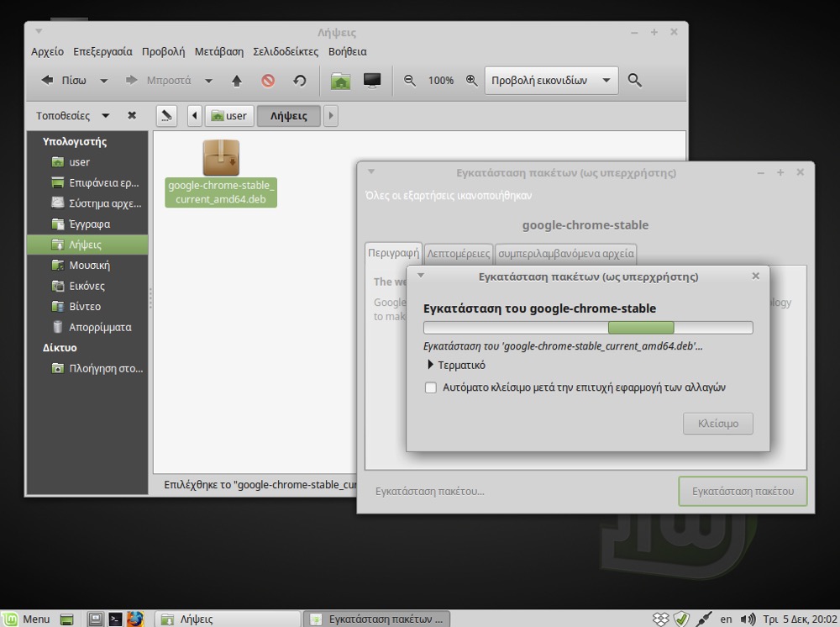Close the Τοποθεσίες sidebar with the X
This screenshot has width=840, height=627.
point(132,116)
